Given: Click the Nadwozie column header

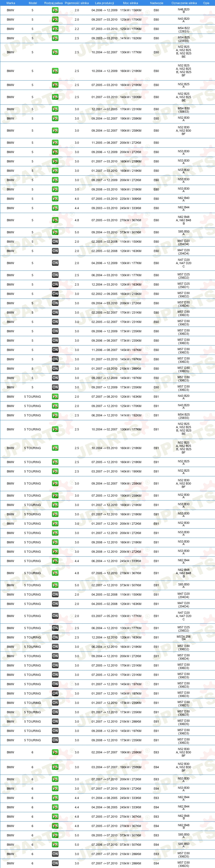Looking at the screenshot, I should tap(157, 3).
